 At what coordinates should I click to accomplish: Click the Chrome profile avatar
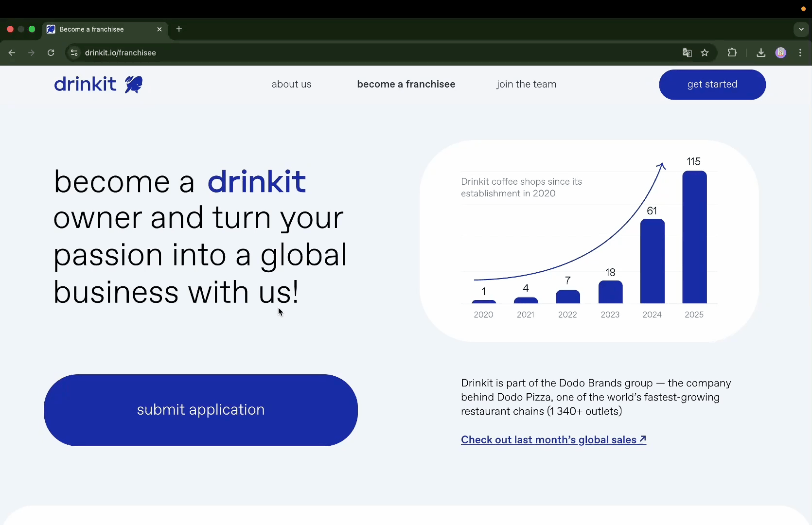[781, 53]
